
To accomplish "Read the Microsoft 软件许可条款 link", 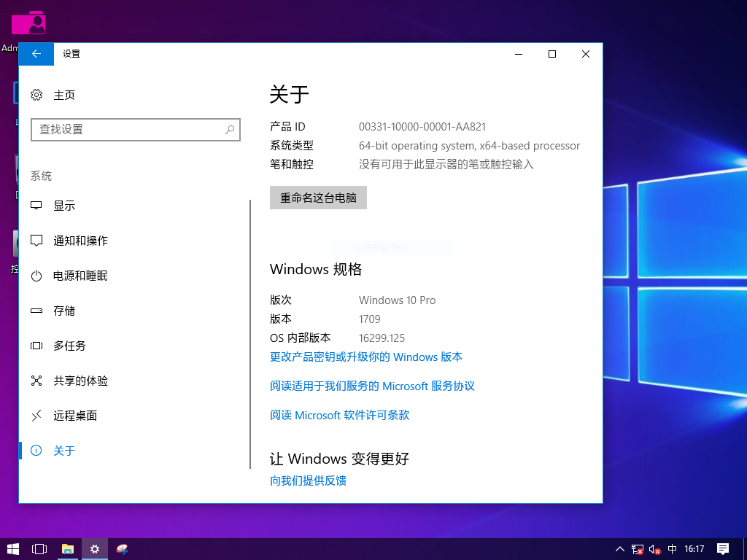I will pos(339,415).
